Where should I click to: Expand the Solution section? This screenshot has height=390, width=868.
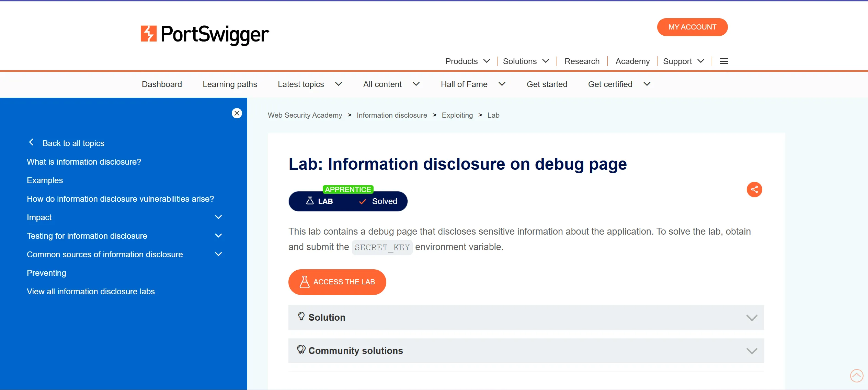[752, 318]
